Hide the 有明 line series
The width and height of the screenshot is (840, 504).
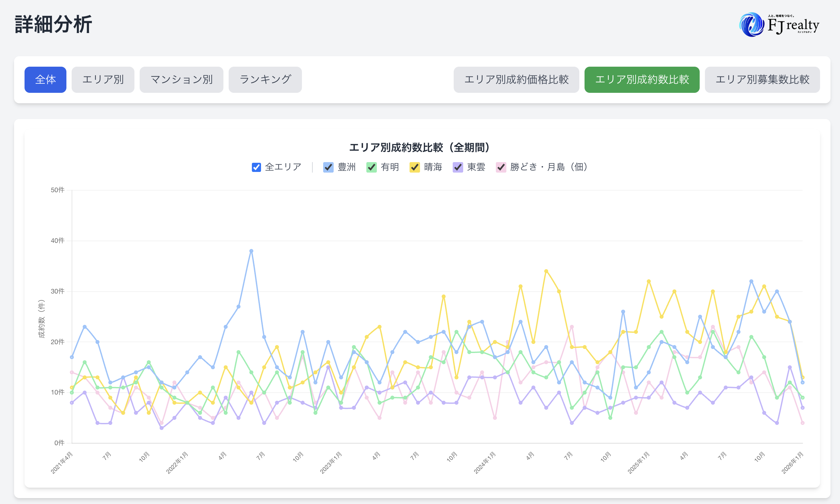371,167
